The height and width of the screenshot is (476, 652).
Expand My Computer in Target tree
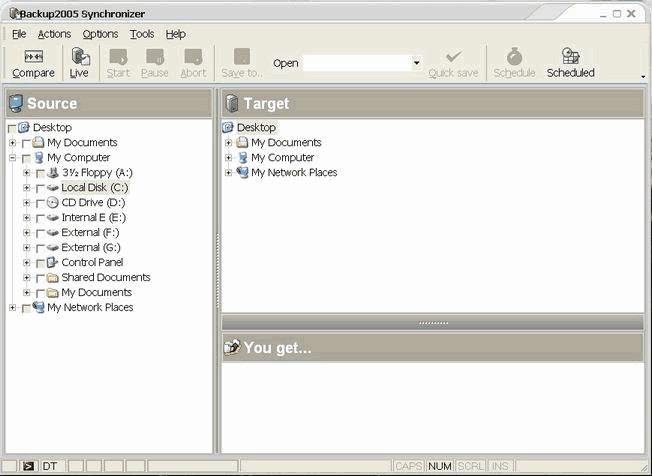tap(228, 158)
